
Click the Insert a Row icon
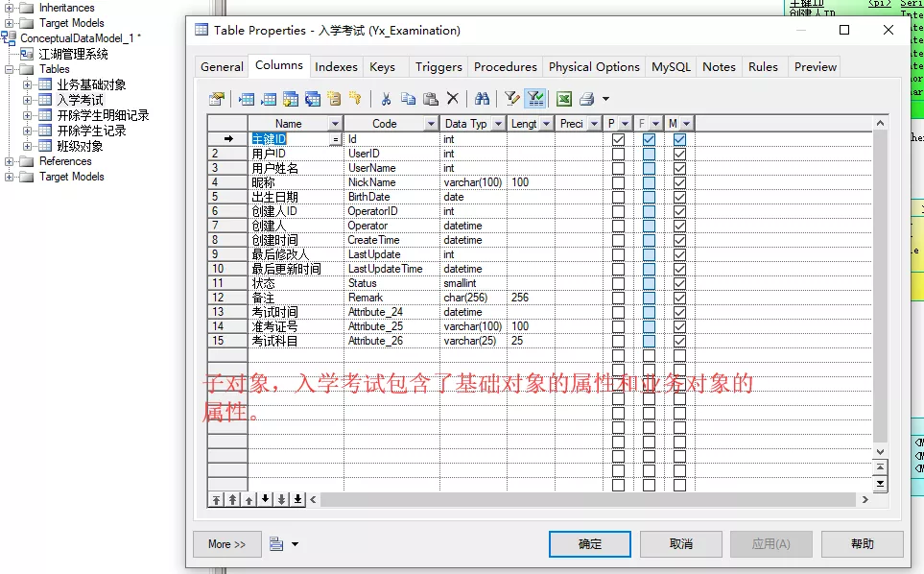247,99
